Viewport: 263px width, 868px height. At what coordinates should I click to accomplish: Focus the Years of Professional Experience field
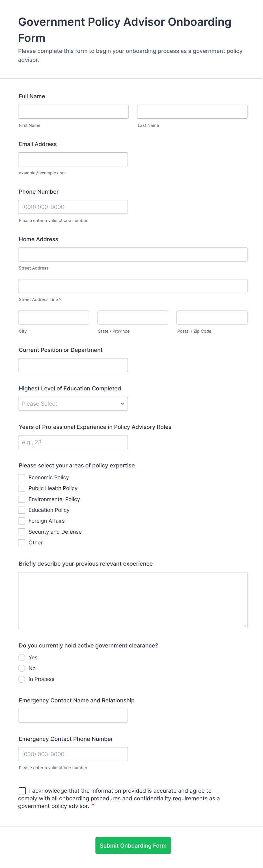73,442
